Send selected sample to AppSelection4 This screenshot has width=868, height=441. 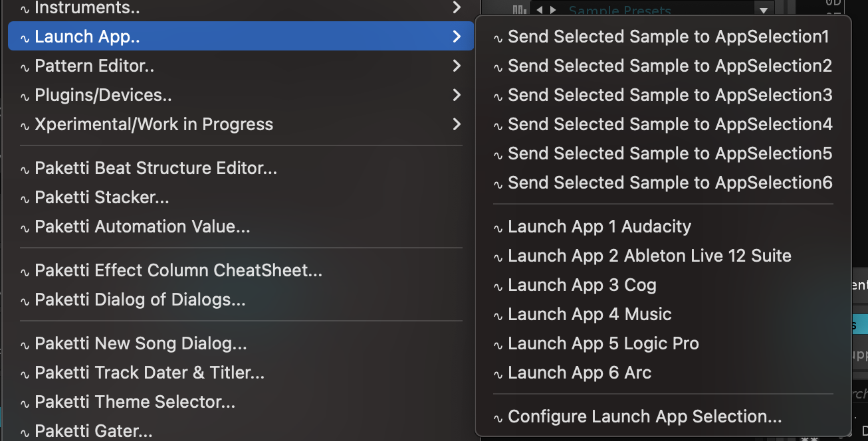[669, 124]
